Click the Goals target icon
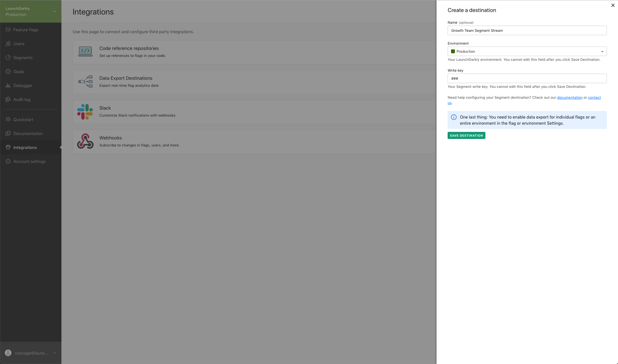Image resolution: width=618 pixels, height=364 pixels. coord(8,71)
